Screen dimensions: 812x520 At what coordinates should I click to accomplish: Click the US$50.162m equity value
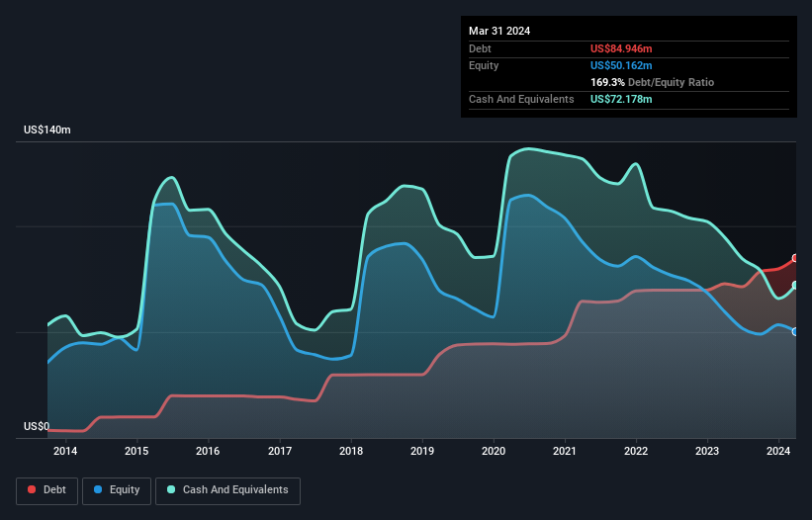pyautogui.click(x=621, y=65)
